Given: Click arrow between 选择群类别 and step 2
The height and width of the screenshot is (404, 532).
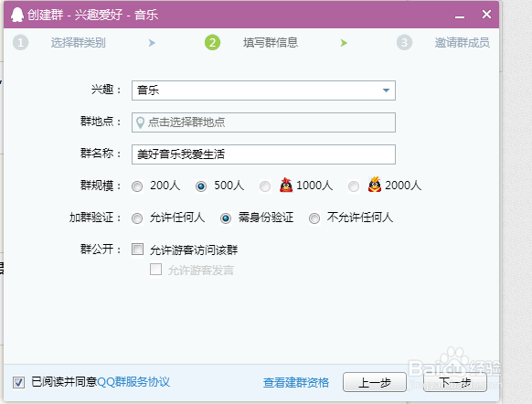Looking at the screenshot, I should pos(152,43).
